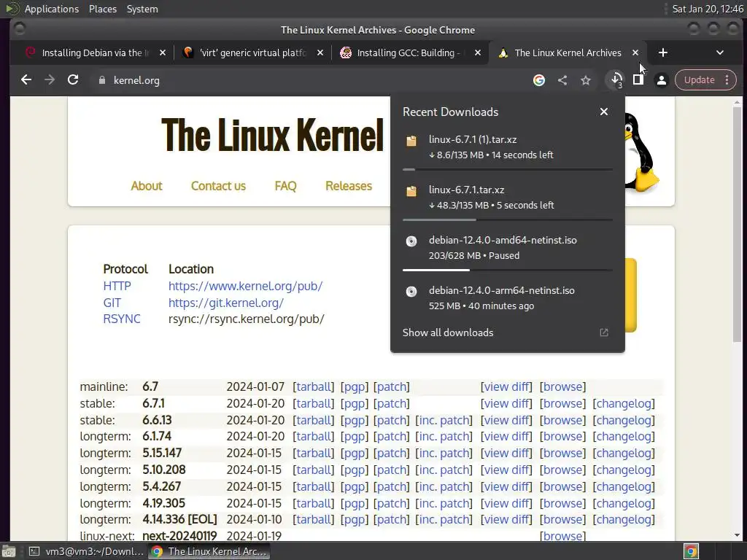
Task: Open the About page link
Action: click(x=147, y=186)
